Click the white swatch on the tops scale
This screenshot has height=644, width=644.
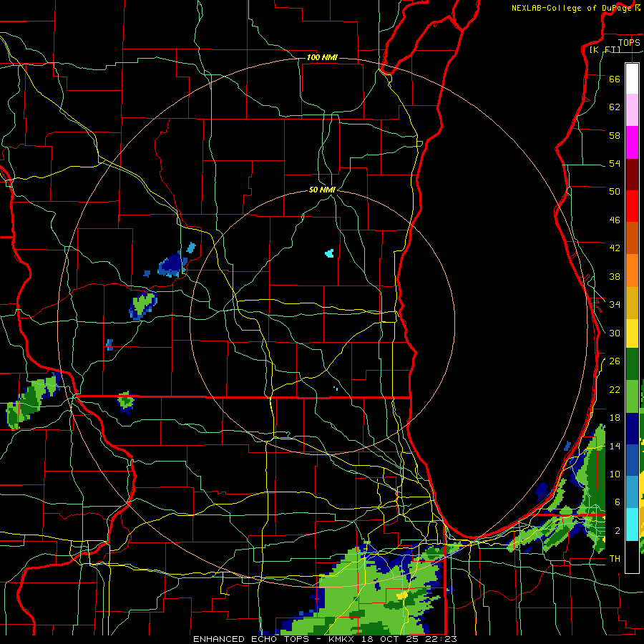point(632,79)
